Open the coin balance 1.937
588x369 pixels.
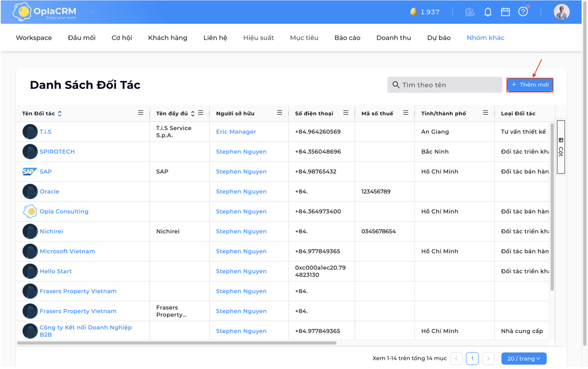pyautogui.click(x=425, y=12)
